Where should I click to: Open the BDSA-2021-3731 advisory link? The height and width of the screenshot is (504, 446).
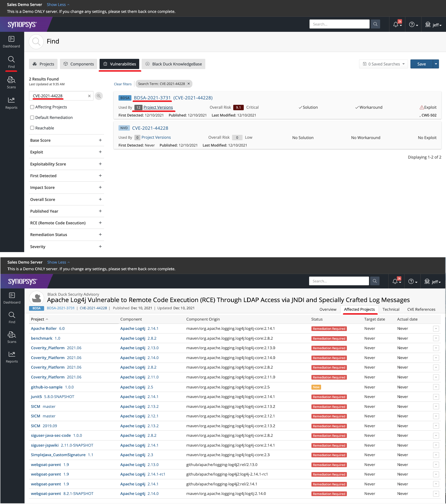152,98
